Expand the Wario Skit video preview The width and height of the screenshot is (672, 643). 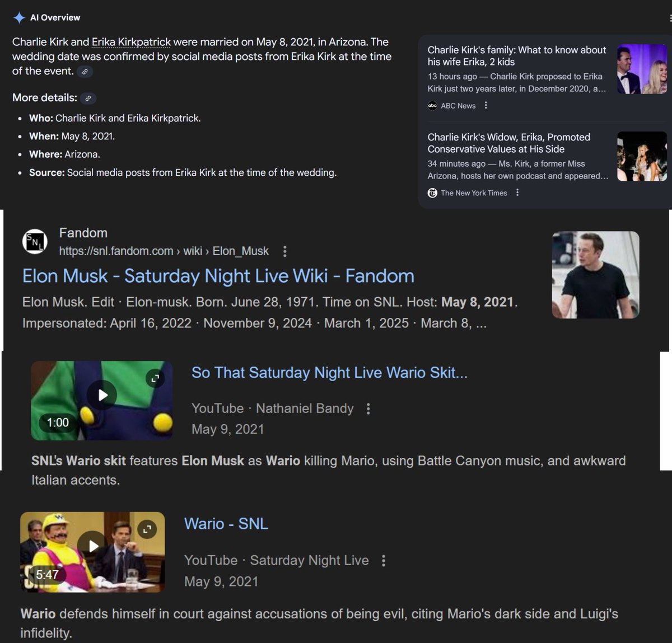coord(155,379)
